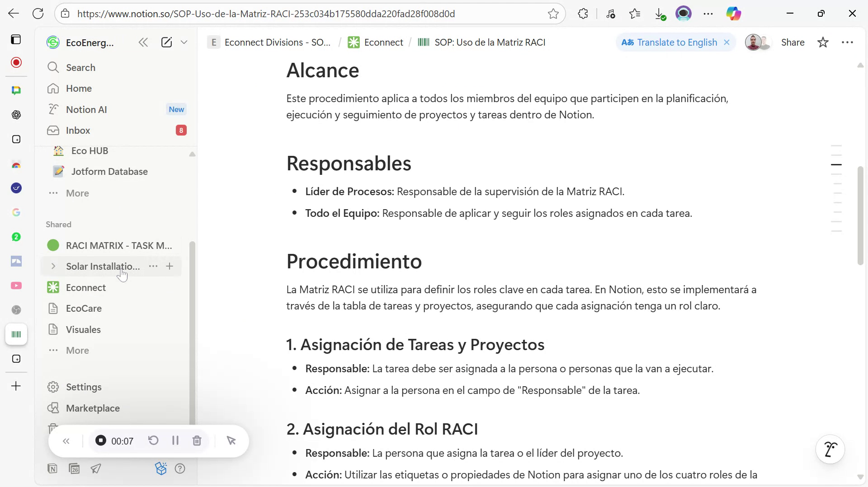Open the blue Templates box icon
Image resolution: width=868 pixels, height=487 pixels.
point(161,468)
